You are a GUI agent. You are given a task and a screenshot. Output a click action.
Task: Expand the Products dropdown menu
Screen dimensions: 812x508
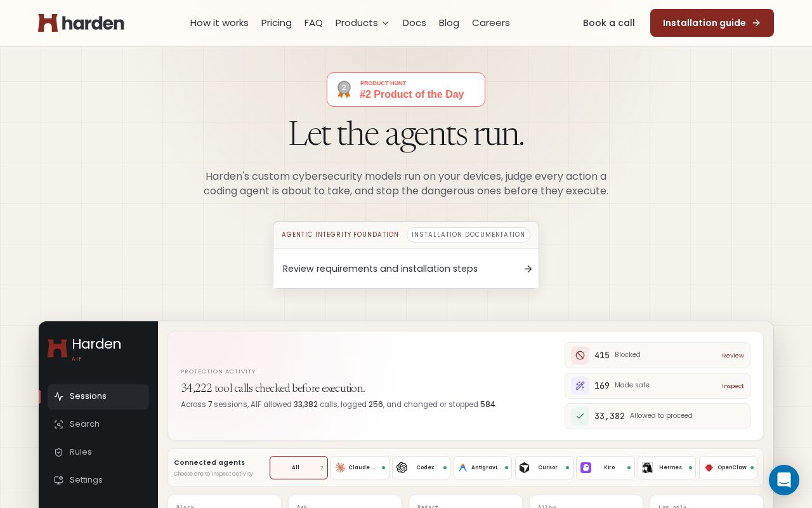(x=362, y=23)
